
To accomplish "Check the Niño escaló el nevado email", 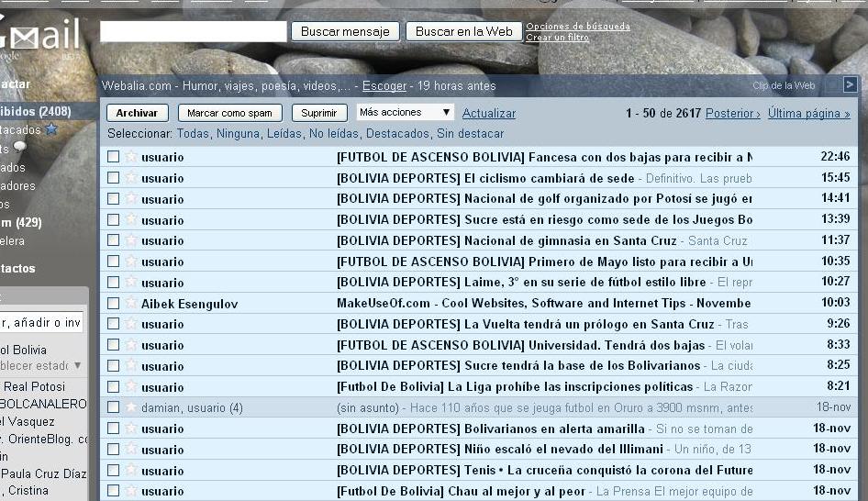I will (x=113, y=449).
